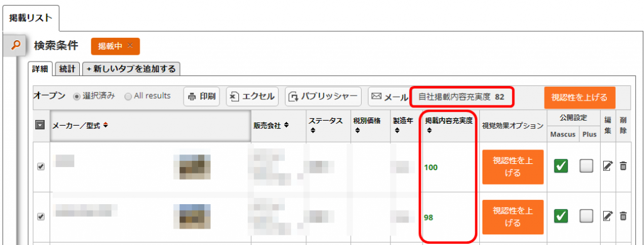
Task: Click trash delete icon in second row
Action: pyautogui.click(x=623, y=216)
